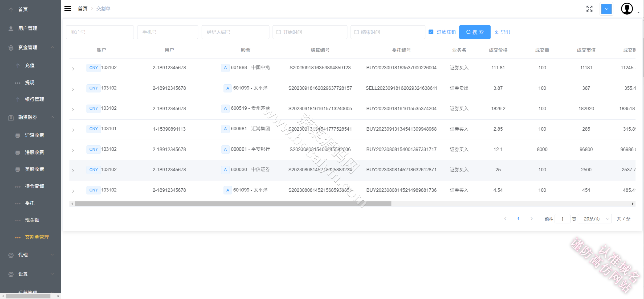
Task: Click the 代理 gear icon
Action: (x=11, y=255)
